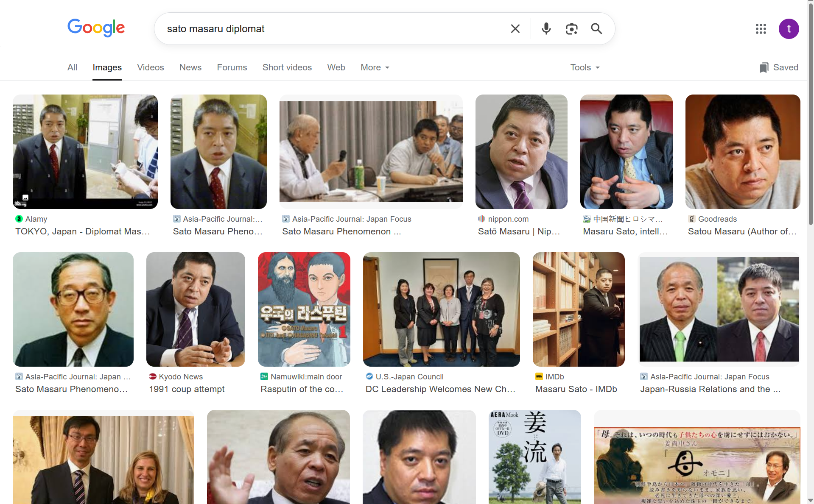Expand the Tools dropdown
This screenshot has height=504, width=814.
[x=585, y=68]
